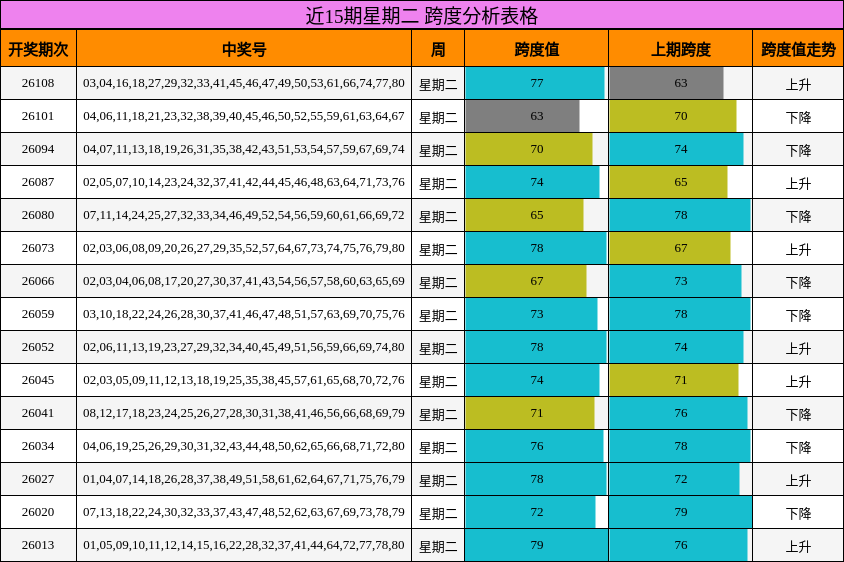This screenshot has height=562, width=844.
Task: Select the 跨度值 column header
Action: coord(537,50)
